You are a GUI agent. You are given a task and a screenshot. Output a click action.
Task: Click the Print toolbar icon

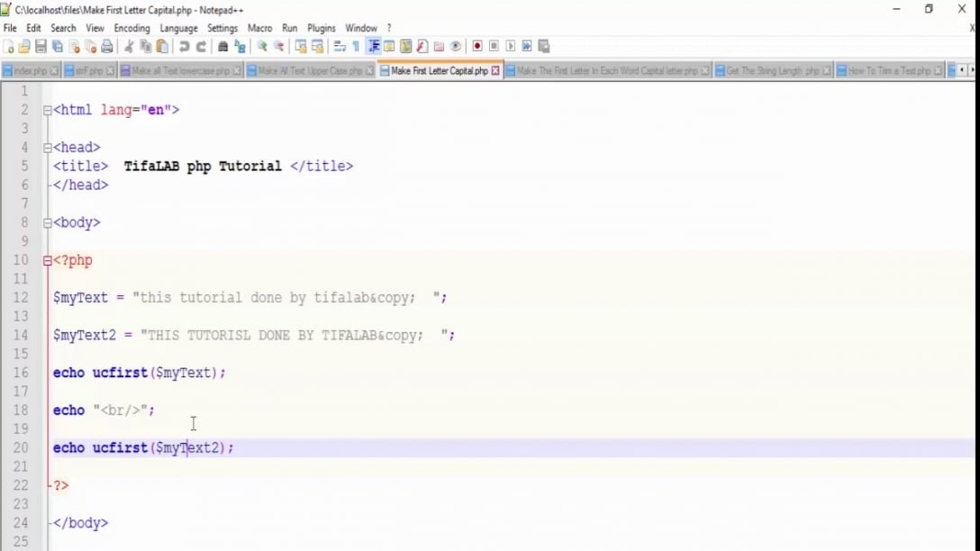click(107, 46)
